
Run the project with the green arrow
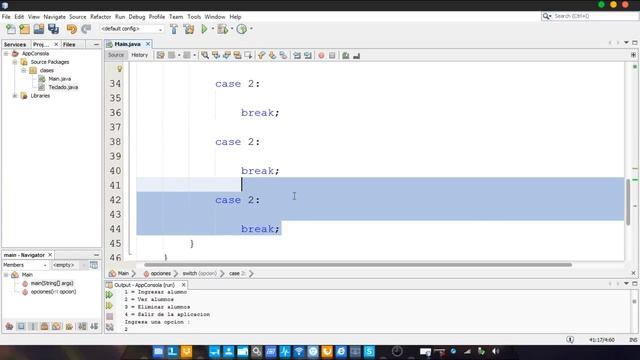pyautogui.click(x=204, y=29)
